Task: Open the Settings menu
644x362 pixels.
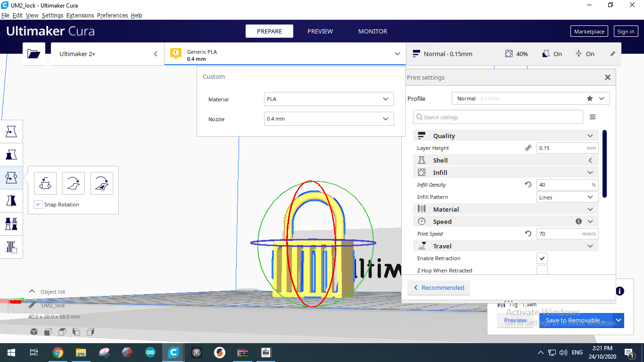Action: click(x=52, y=15)
